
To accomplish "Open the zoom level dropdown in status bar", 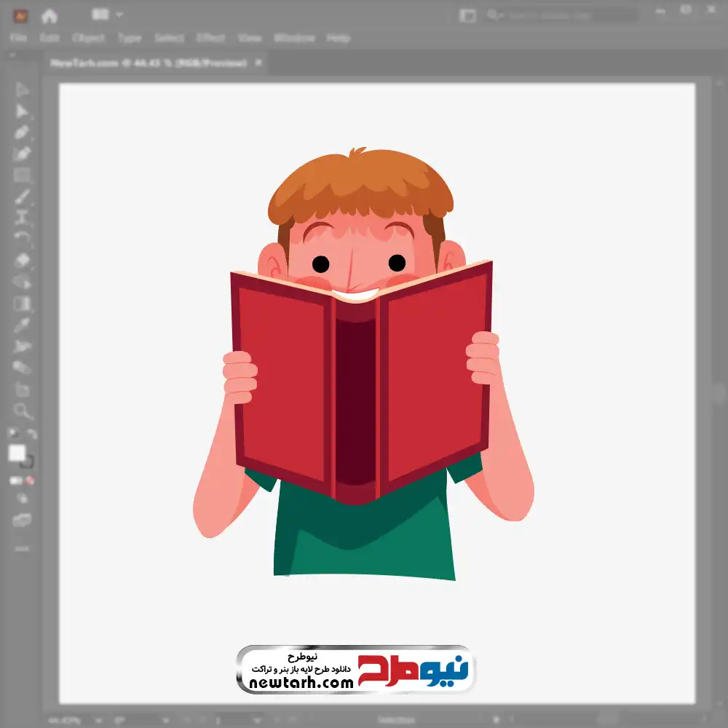I will tap(99, 721).
